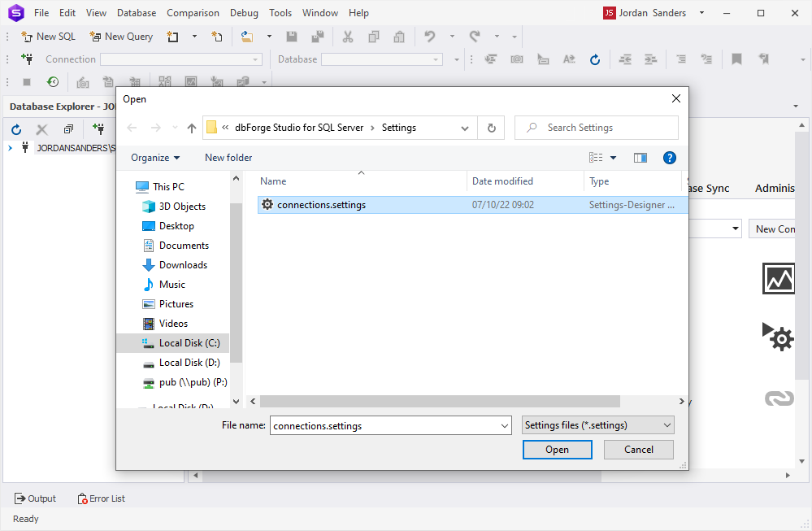812x531 pixels.
Task: Open the address bar path dropdown
Action: point(464,128)
